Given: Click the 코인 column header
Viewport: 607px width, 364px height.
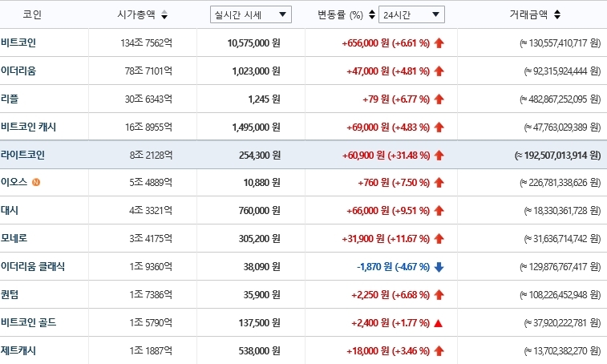Looking at the screenshot, I should coord(32,14).
